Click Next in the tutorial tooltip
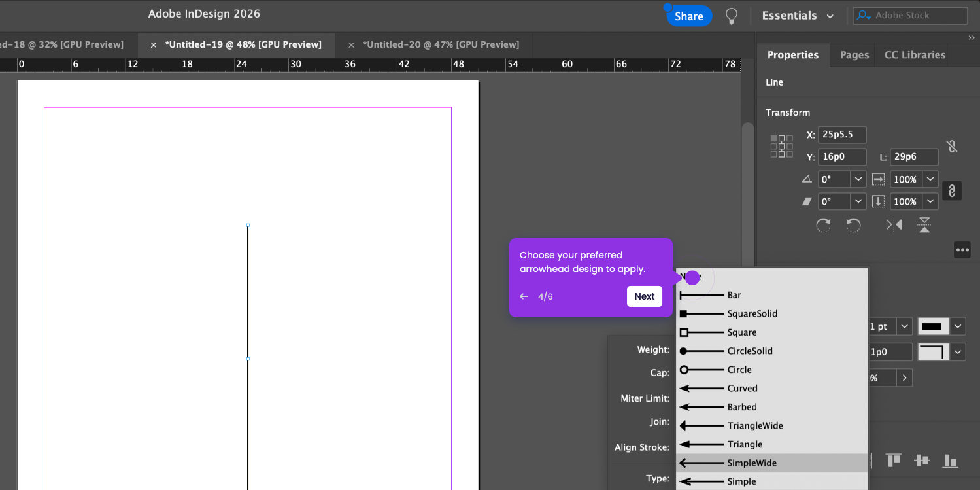Screen dimensions: 980x490 click(x=645, y=296)
